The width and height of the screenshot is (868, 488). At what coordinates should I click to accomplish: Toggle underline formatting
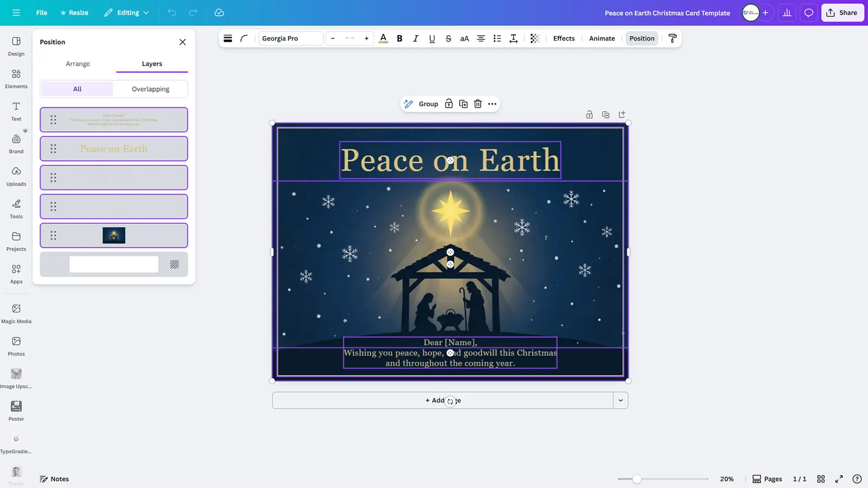pos(432,38)
